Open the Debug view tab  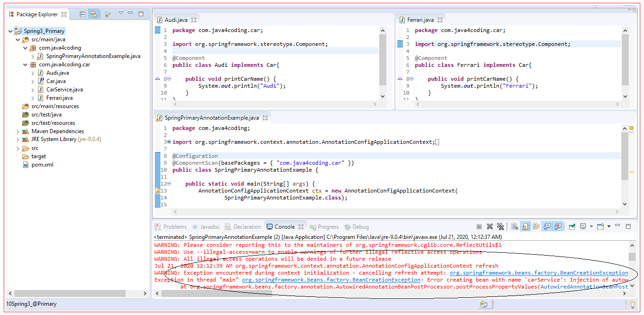(x=356, y=227)
